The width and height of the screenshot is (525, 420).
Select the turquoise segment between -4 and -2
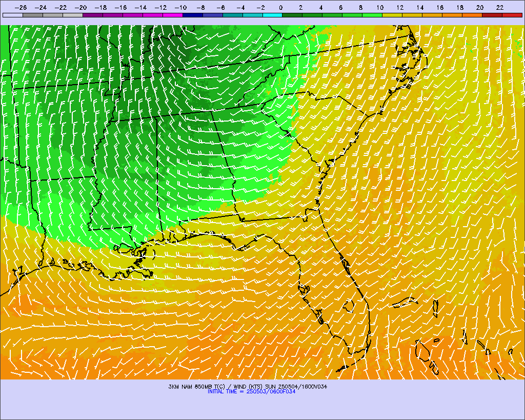coord(252,15)
